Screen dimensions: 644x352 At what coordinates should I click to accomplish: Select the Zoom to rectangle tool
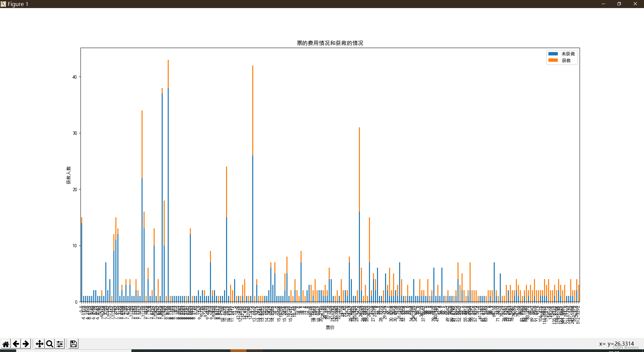(50, 344)
